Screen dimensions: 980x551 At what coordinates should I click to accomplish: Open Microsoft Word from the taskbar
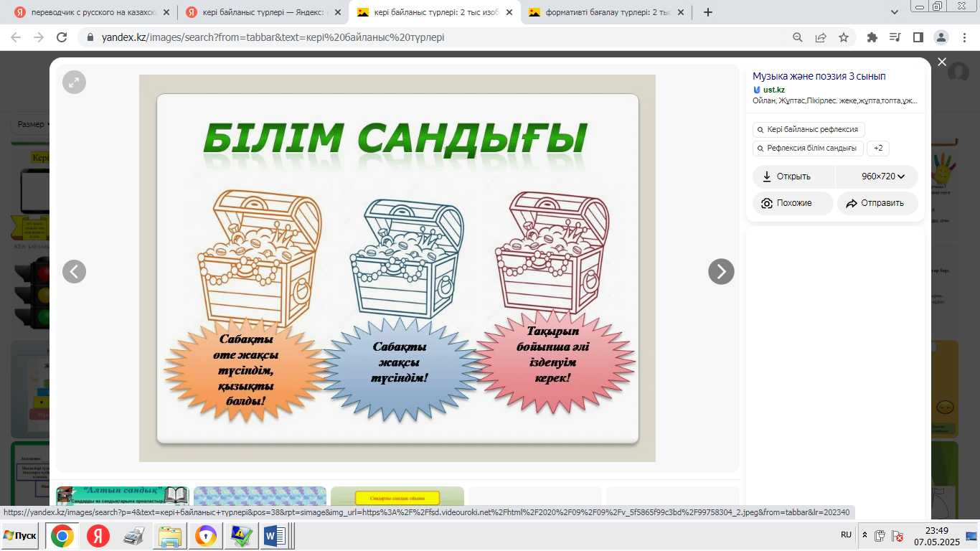[x=275, y=536]
